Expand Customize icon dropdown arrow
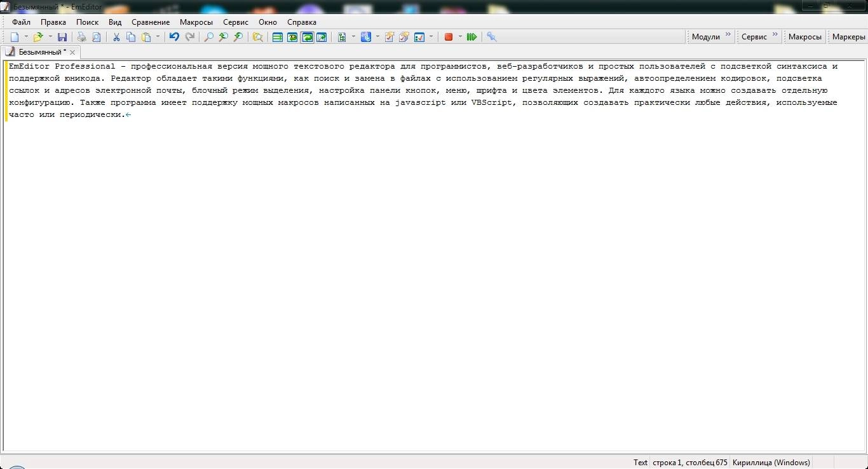The width and height of the screenshot is (868, 469). tap(431, 37)
